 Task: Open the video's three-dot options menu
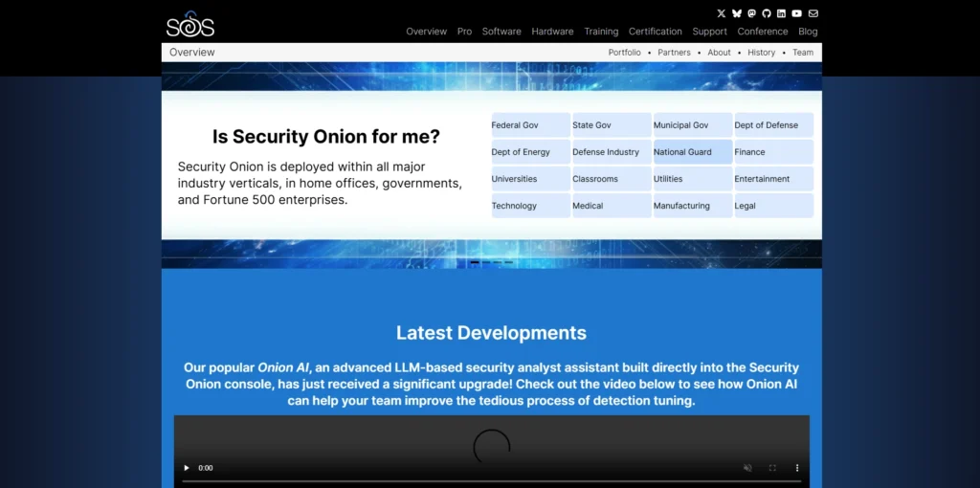click(x=797, y=467)
